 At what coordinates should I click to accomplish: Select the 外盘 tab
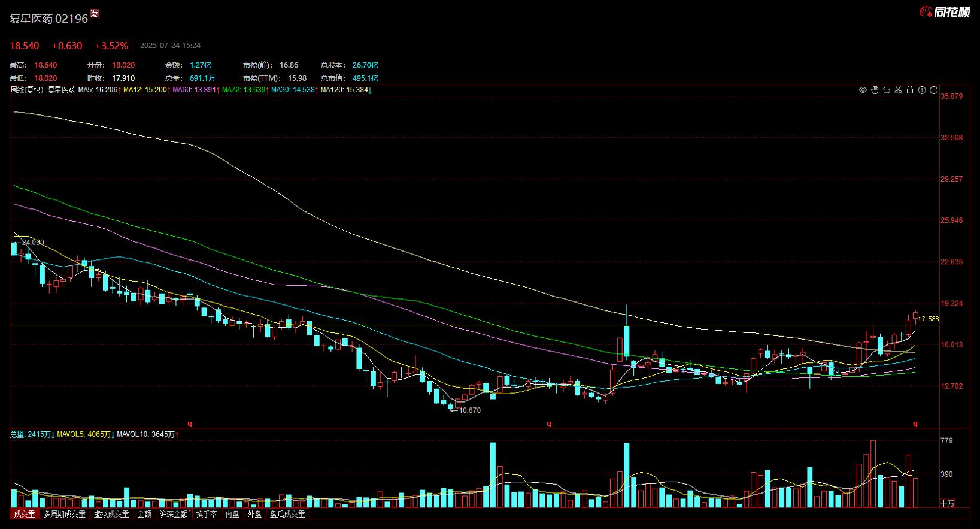(254, 514)
